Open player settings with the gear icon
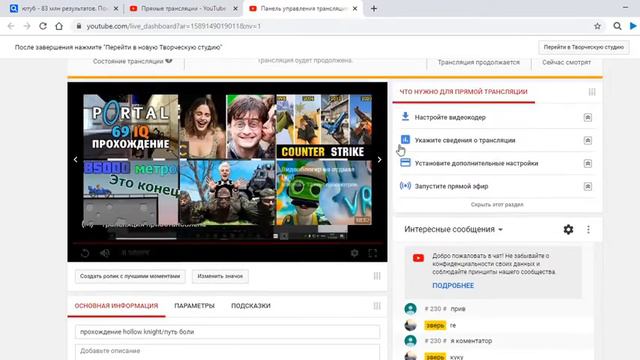The image size is (640, 360). pyautogui.click(x=354, y=253)
